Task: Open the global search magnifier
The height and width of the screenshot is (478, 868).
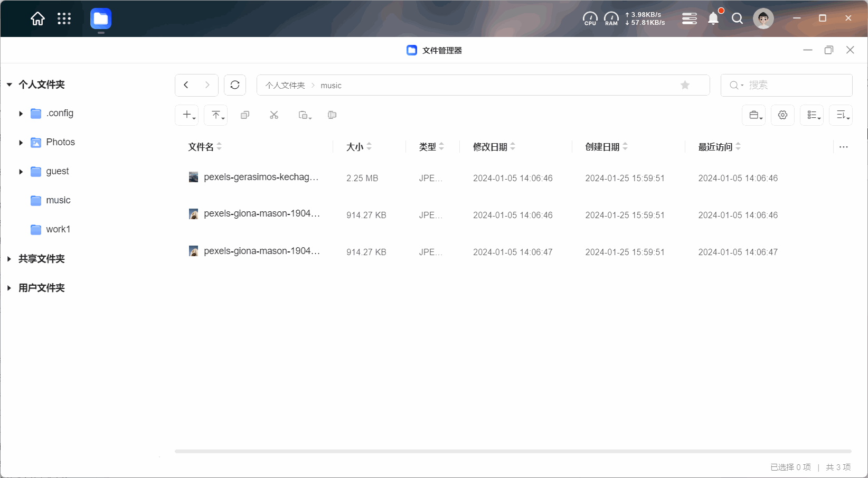Action: coord(738,19)
